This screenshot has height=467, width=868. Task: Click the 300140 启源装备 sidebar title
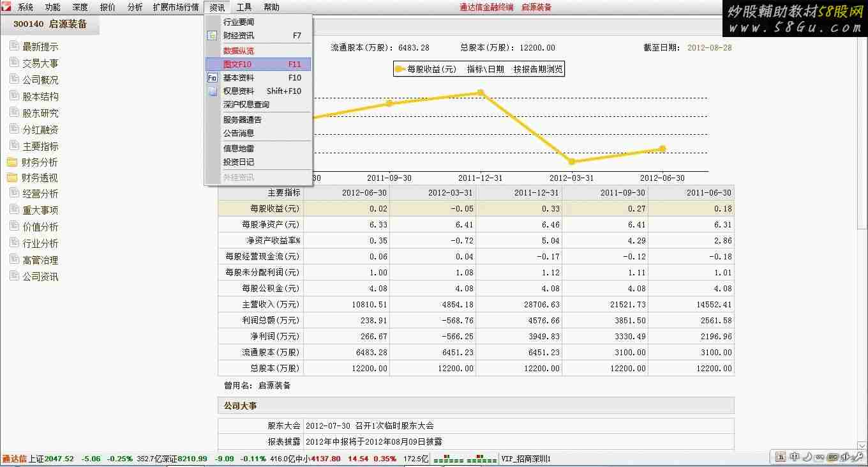click(50, 24)
